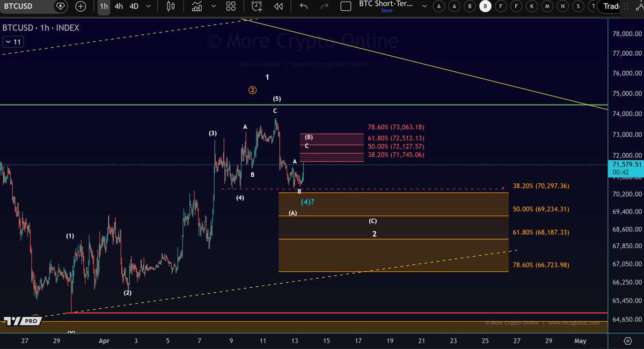644x349 pixels.
Task: Expand the timeframe interval dropdown arrow
Action: [149, 6]
